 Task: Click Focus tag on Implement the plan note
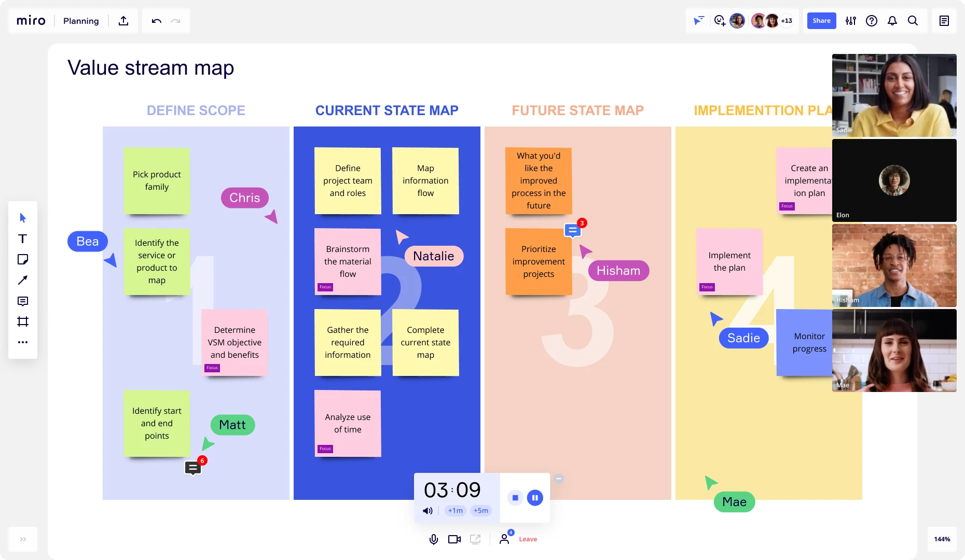(x=707, y=287)
